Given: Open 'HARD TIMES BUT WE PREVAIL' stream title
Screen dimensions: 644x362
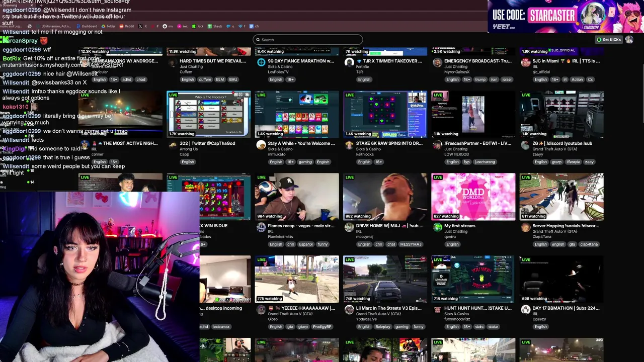Looking at the screenshot, I should 213,61.
